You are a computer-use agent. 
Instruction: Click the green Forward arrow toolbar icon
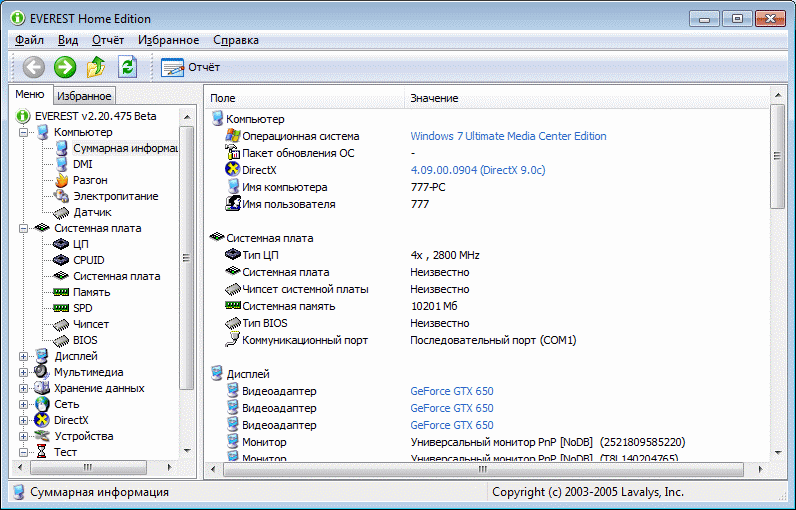coord(65,67)
